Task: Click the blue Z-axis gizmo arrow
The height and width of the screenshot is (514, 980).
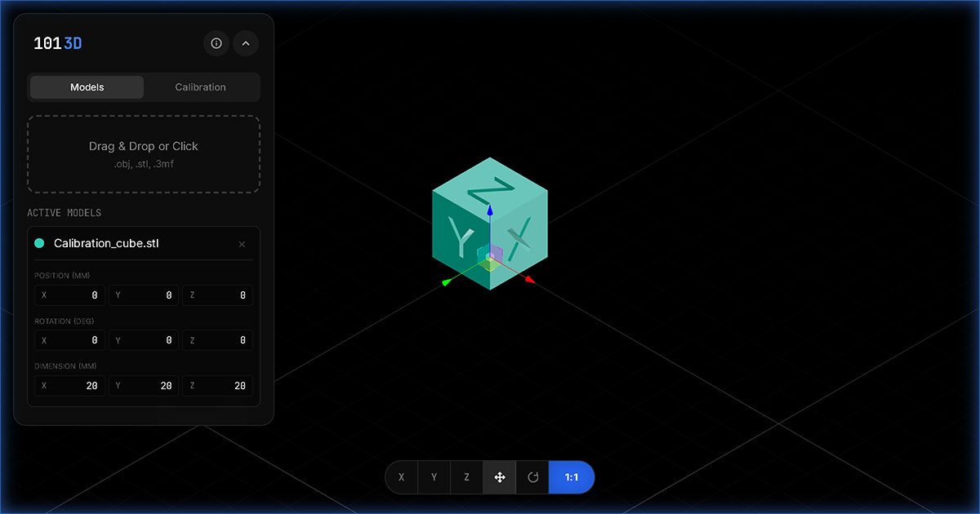Action: (x=490, y=210)
